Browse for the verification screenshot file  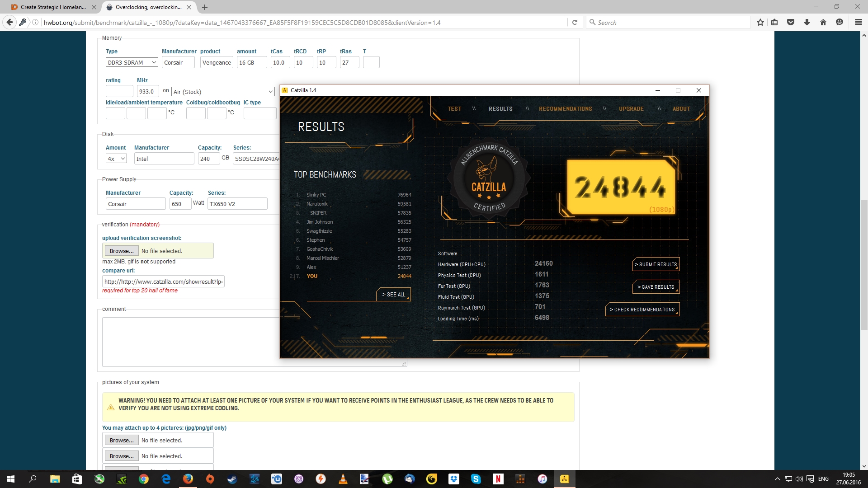122,251
